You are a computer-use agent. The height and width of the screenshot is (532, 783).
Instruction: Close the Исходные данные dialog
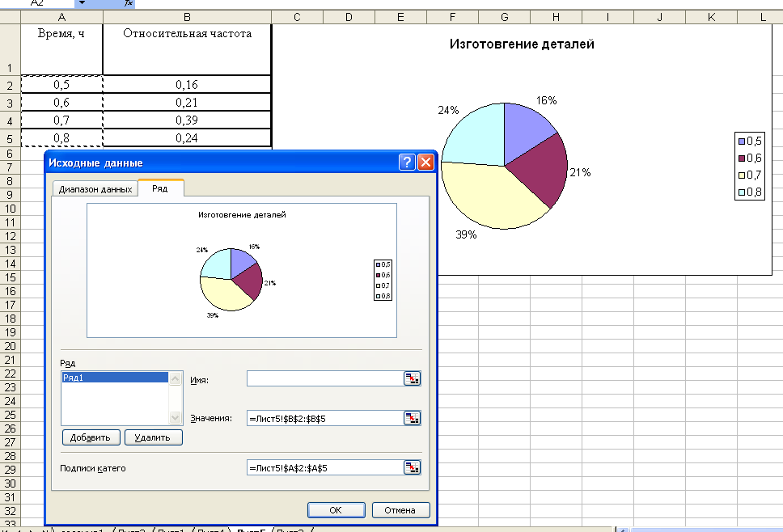tap(425, 163)
